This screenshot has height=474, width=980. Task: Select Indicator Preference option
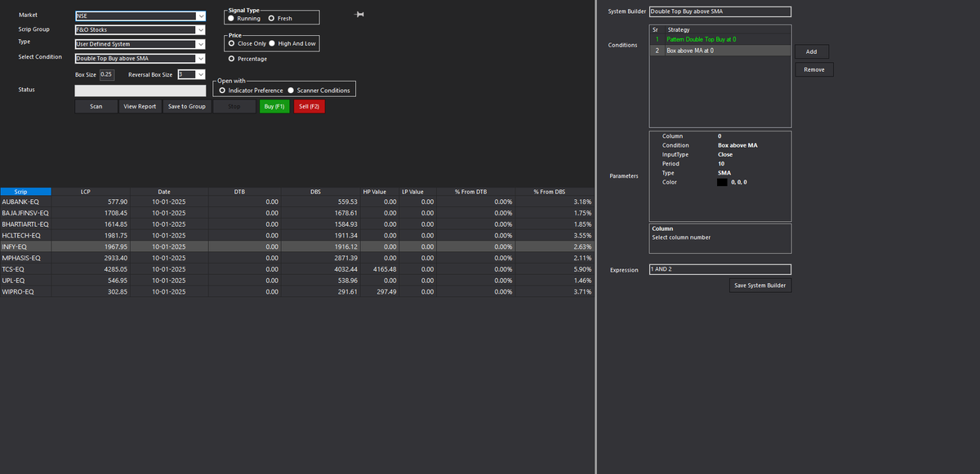tap(221, 90)
